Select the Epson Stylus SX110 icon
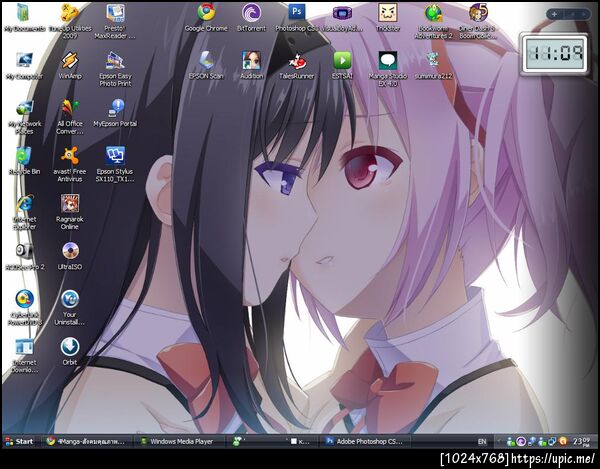This screenshot has height=469, width=600. (x=115, y=164)
